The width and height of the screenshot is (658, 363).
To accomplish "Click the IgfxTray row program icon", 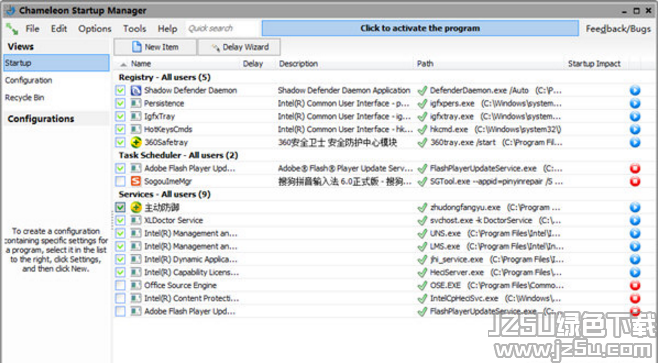I will (x=136, y=116).
